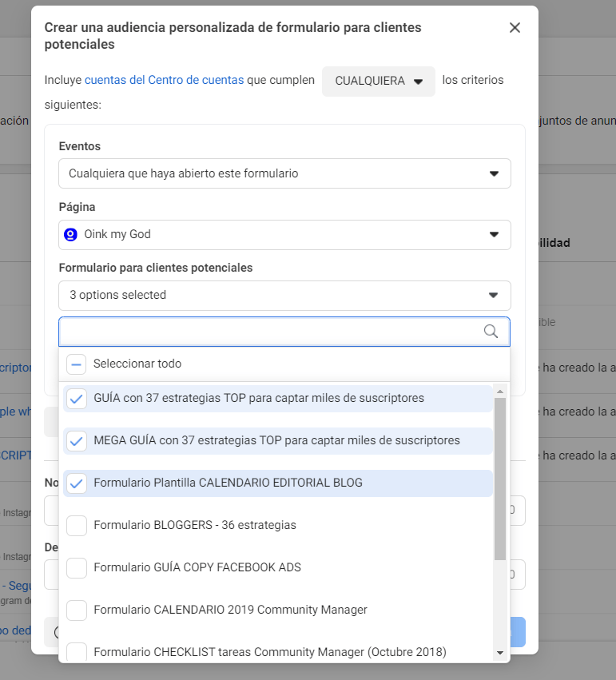Close the audience creation dialog

[x=515, y=27]
